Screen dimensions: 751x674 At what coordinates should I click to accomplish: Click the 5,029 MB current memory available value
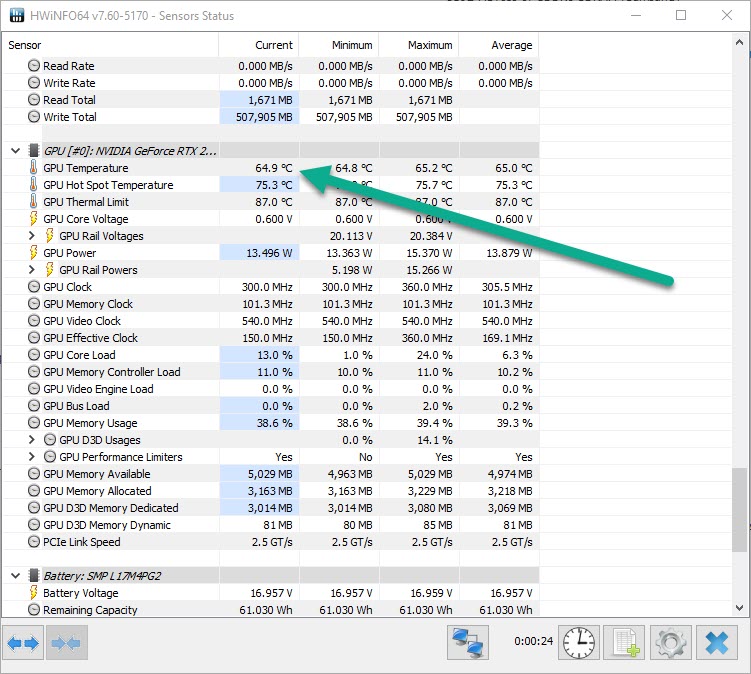point(270,474)
